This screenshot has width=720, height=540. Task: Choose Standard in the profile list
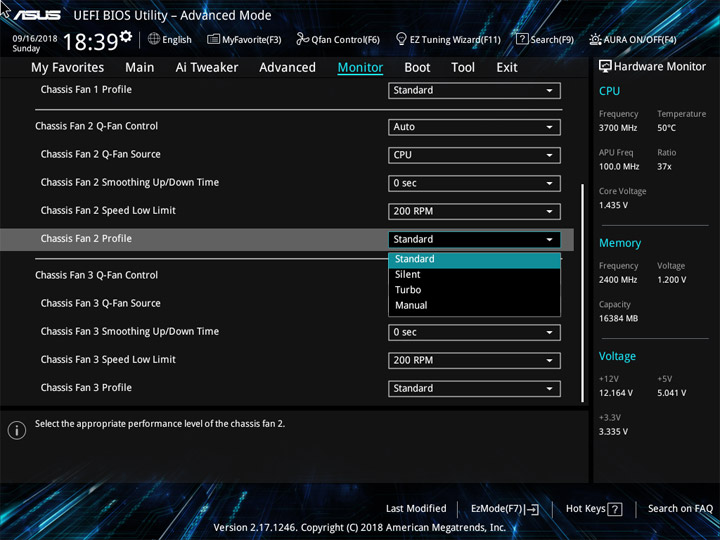474,259
